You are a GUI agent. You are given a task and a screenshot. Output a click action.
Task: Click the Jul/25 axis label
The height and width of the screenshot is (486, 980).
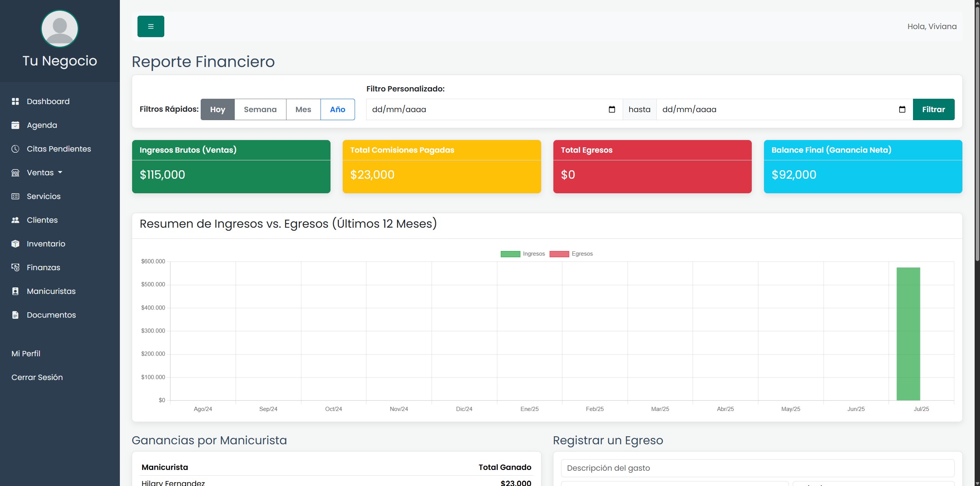pyautogui.click(x=921, y=409)
